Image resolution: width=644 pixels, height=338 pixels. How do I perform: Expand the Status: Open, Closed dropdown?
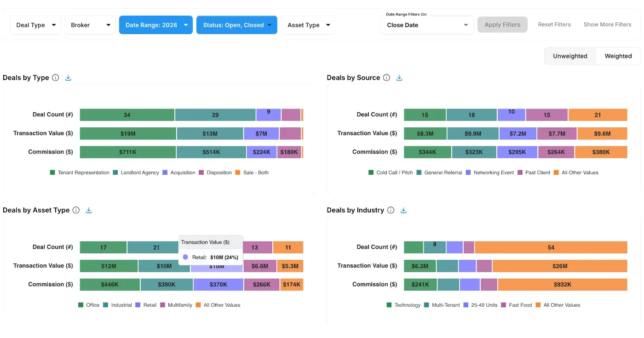(x=237, y=25)
